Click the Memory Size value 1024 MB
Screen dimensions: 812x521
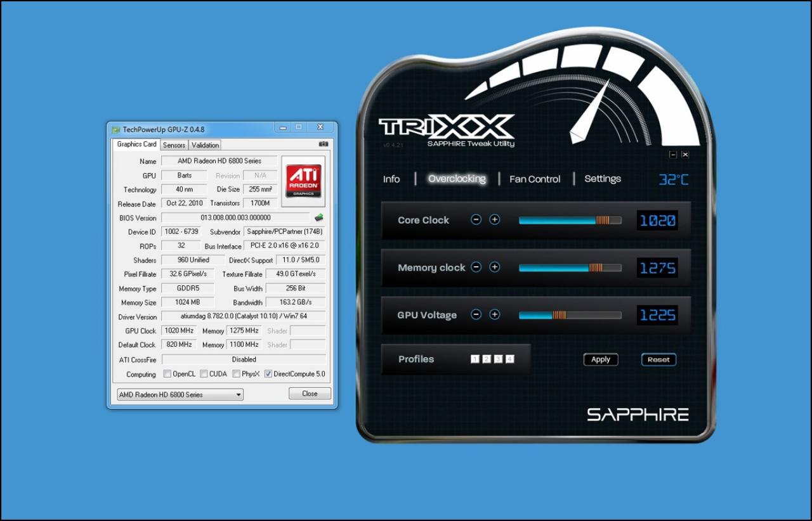tap(187, 302)
